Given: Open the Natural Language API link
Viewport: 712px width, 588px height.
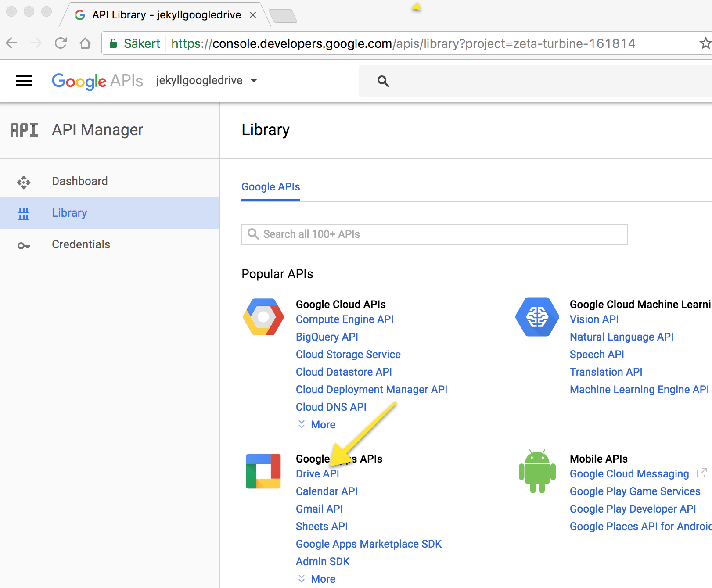Looking at the screenshot, I should (622, 337).
